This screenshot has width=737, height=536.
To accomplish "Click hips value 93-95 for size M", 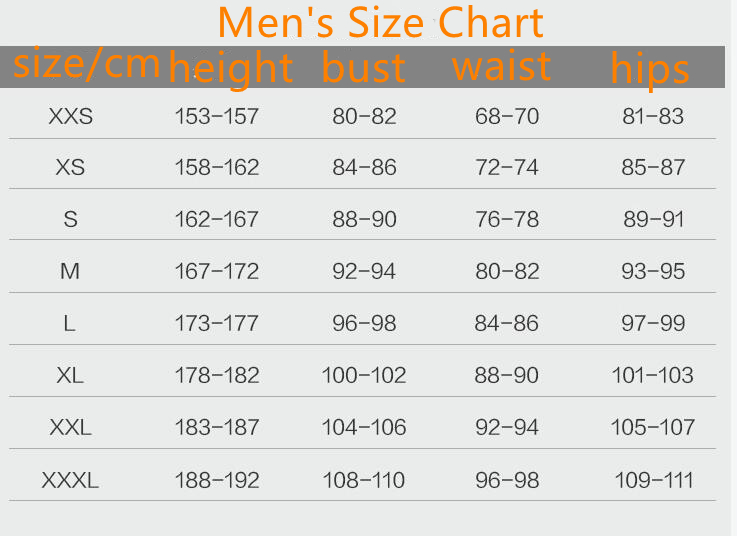I will coord(653,271).
